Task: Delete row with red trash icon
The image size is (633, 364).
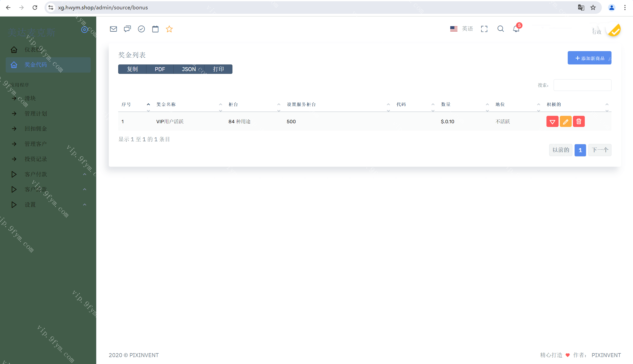Action: point(579,122)
